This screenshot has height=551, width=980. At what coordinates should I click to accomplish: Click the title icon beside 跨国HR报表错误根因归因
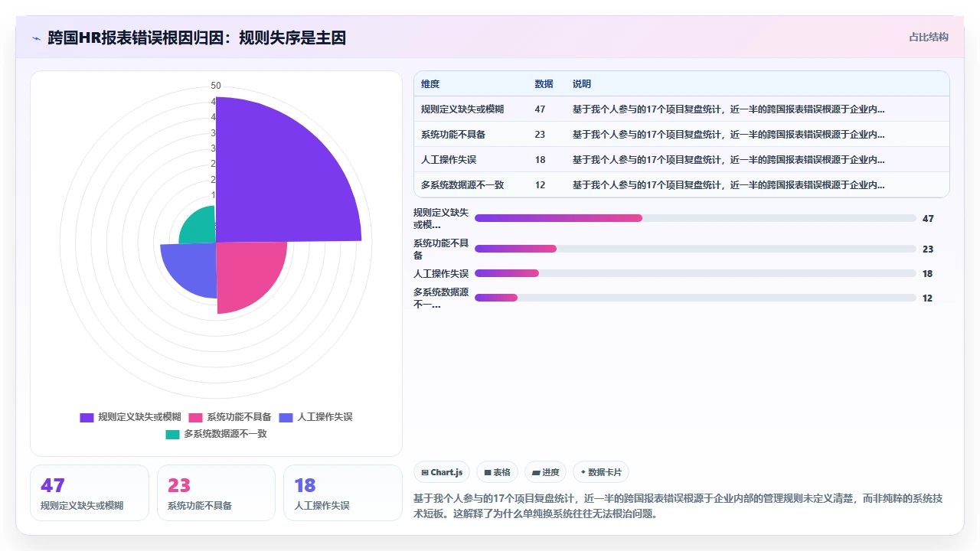coord(36,38)
